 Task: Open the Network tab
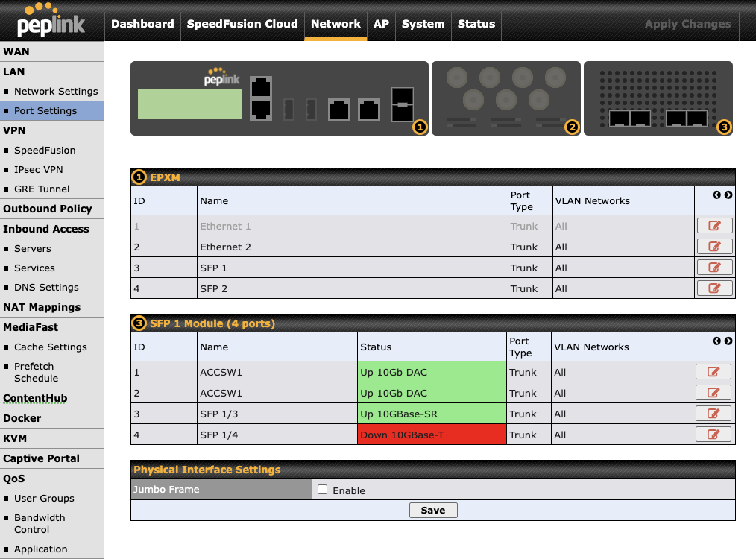pos(336,24)
